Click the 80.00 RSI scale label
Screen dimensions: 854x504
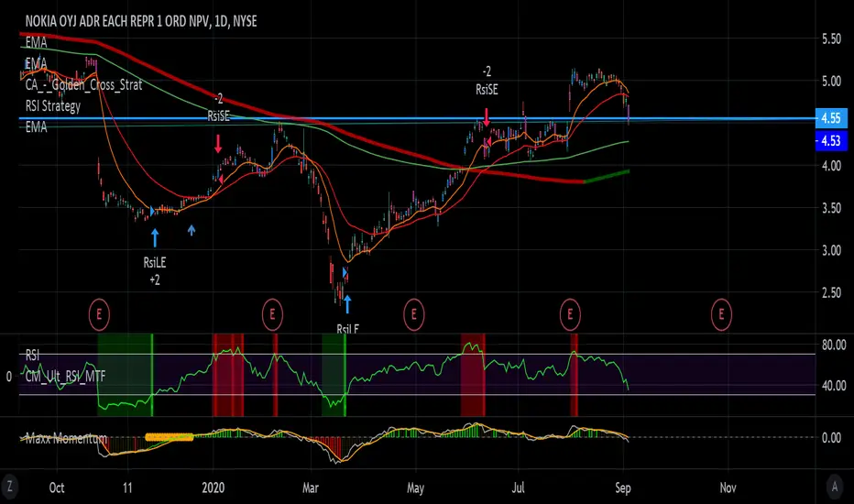click(833, 345)
